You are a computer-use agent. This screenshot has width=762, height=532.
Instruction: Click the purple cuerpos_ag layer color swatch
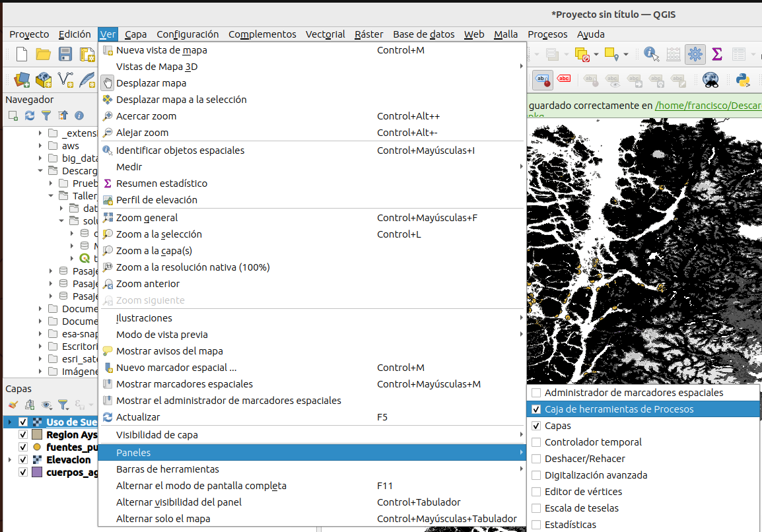(x=37, y=472)
